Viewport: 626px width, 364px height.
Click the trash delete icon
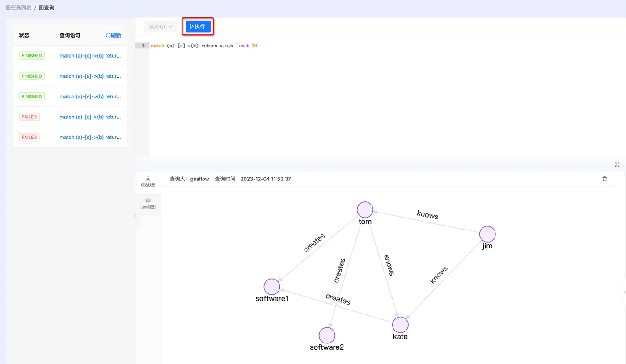pyautogui.click(x=605, y=179)
